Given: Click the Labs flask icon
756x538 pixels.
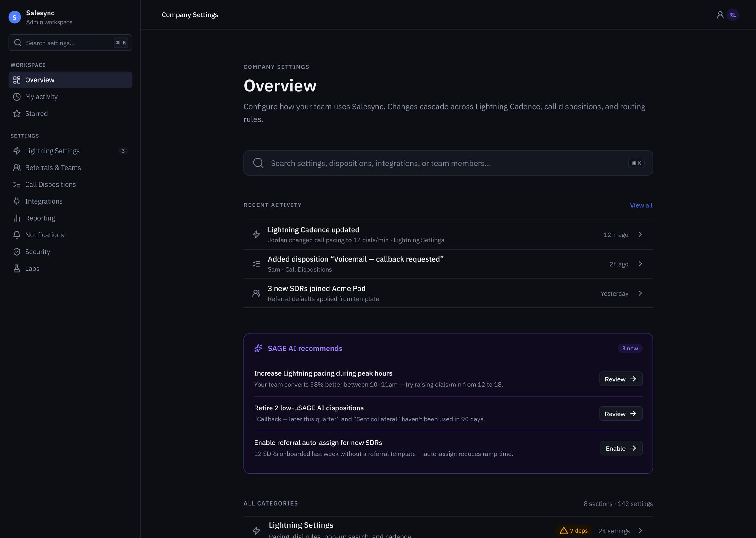Looking at the screenshot, I should point(17,268).
